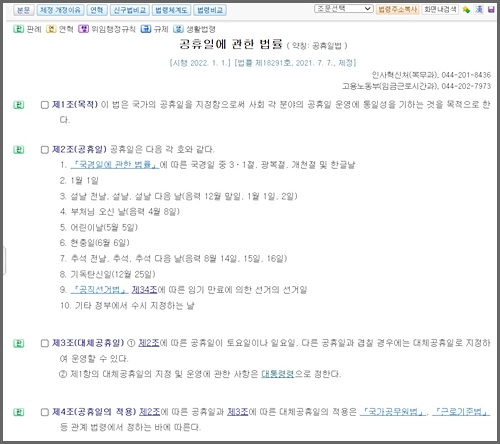Click the 판례 legend icon
The image size is (500, 444).
pos(18,29)
